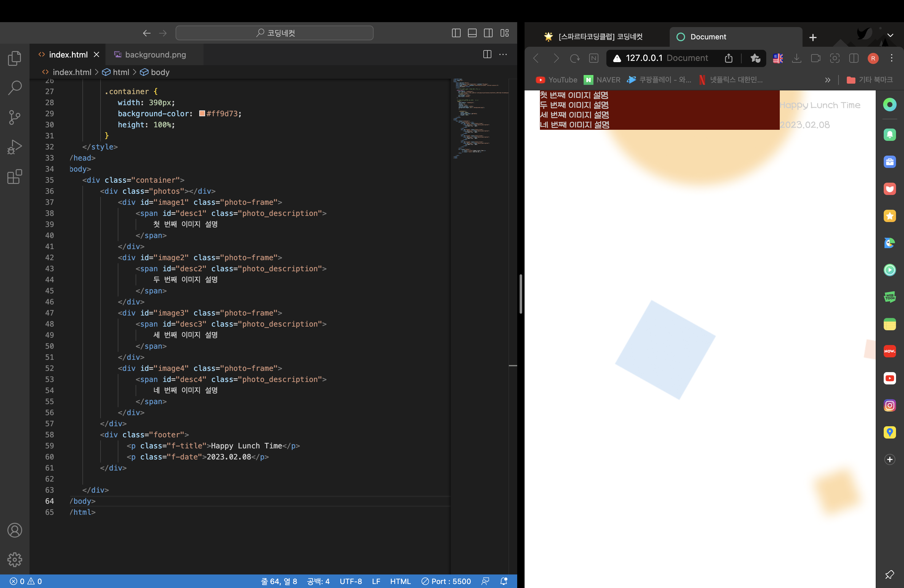Toggle the browser side panel
This screenshot has height=588, width=904.
pos(854,58)
